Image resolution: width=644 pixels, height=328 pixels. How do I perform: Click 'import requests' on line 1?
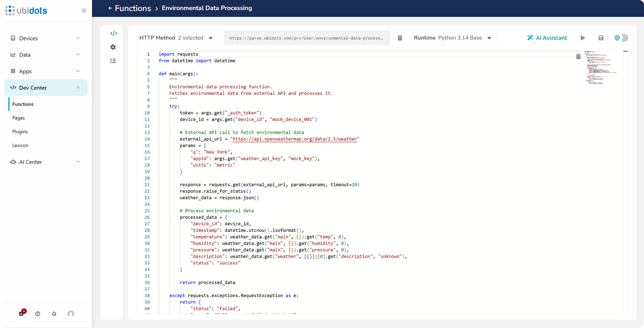click(178, 54)
